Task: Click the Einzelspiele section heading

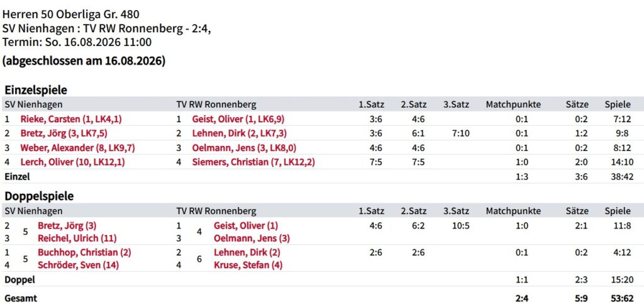Action: tap(36, 89)
